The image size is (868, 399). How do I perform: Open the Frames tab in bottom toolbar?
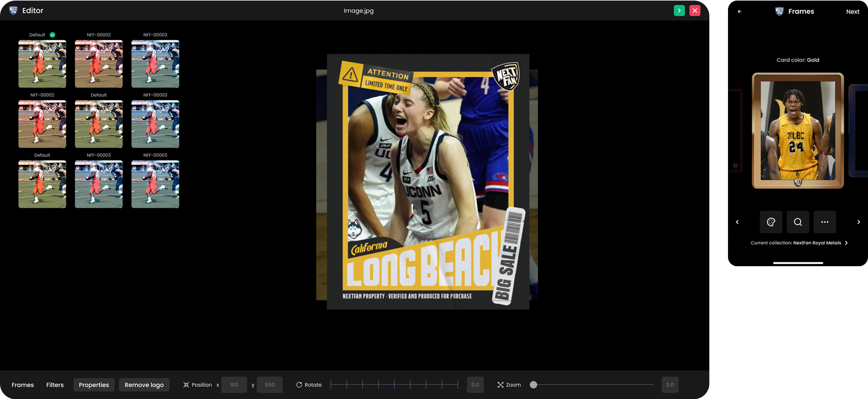(23, 385)
